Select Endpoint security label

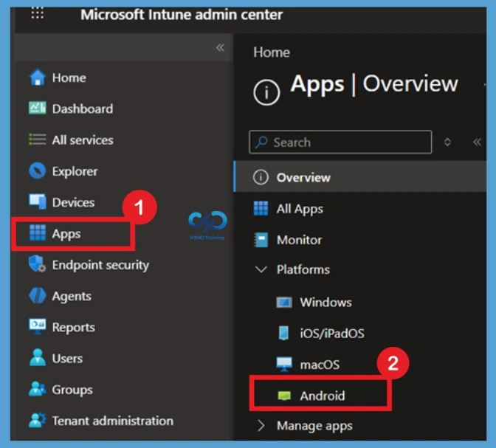(x=100, y=265)
